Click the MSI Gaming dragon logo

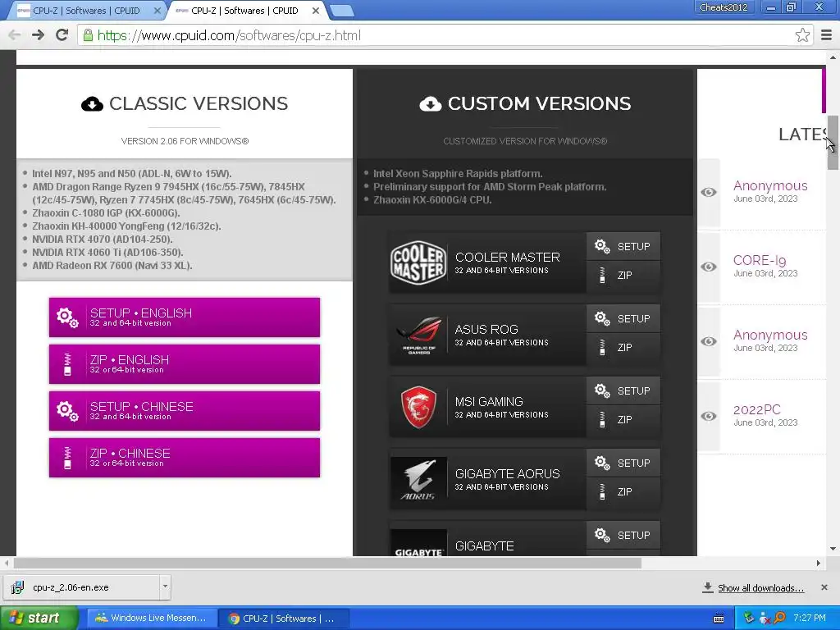click(x=418, y=407)
